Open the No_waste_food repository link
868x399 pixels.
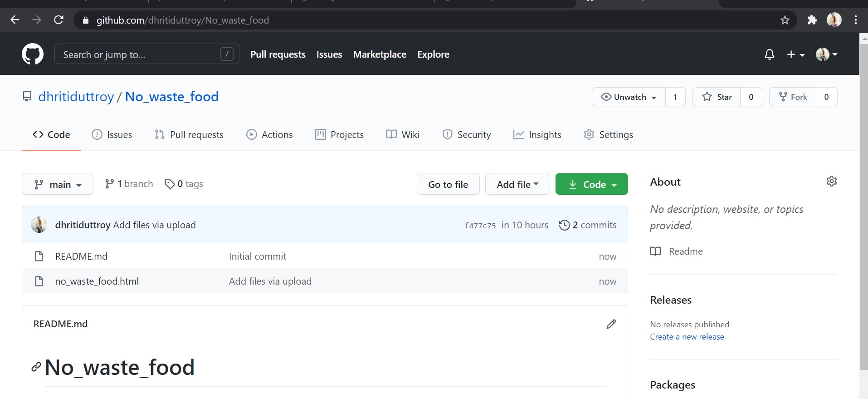(172, 97)
